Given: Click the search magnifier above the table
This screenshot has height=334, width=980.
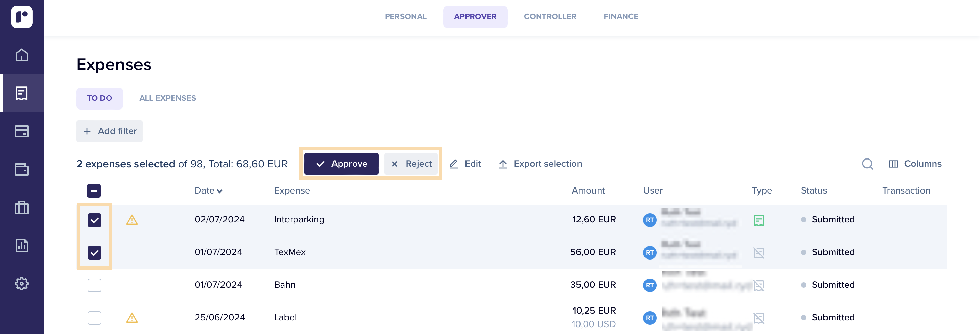Looking at the screenshot, I should pyautogui.click(x=868, y=164).
